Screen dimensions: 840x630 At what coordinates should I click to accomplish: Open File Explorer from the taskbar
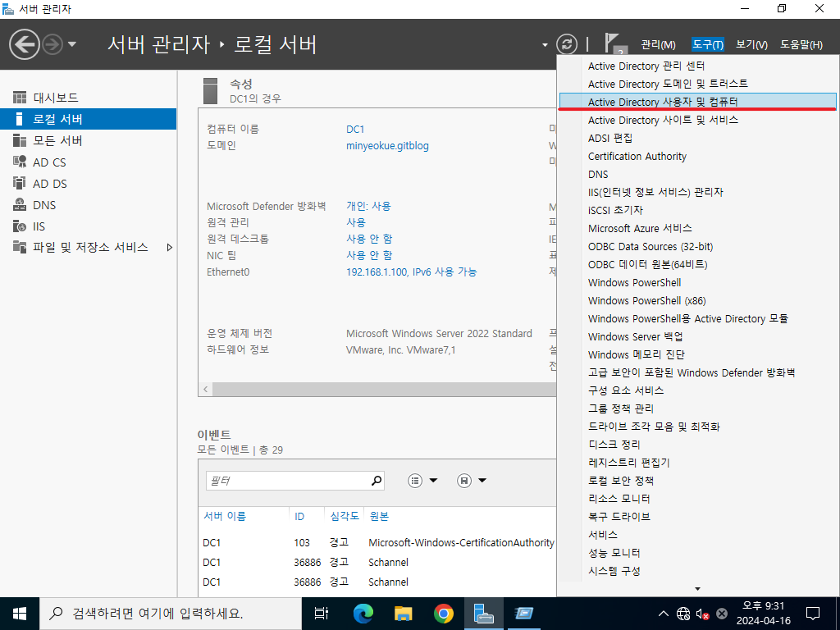[403, 614]
